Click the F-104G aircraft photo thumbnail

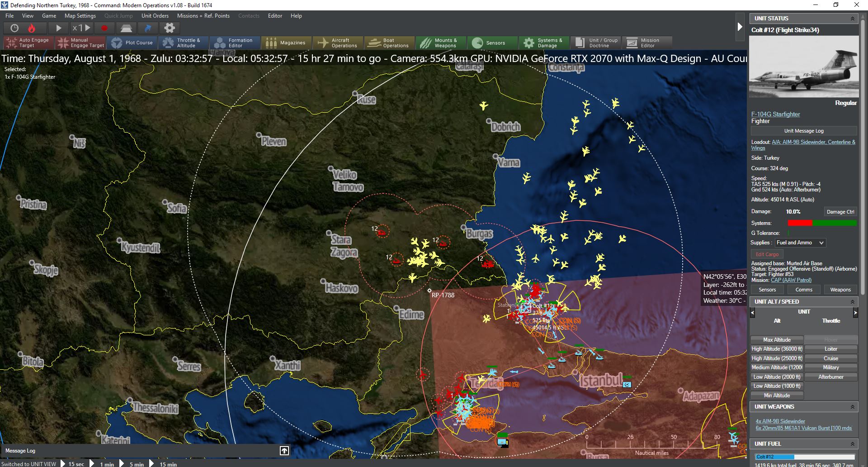point(804,67)
